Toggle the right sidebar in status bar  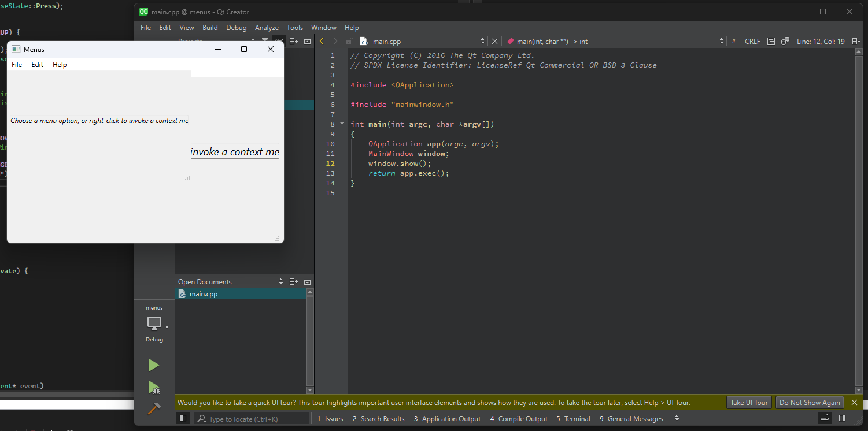click(842, 418)
